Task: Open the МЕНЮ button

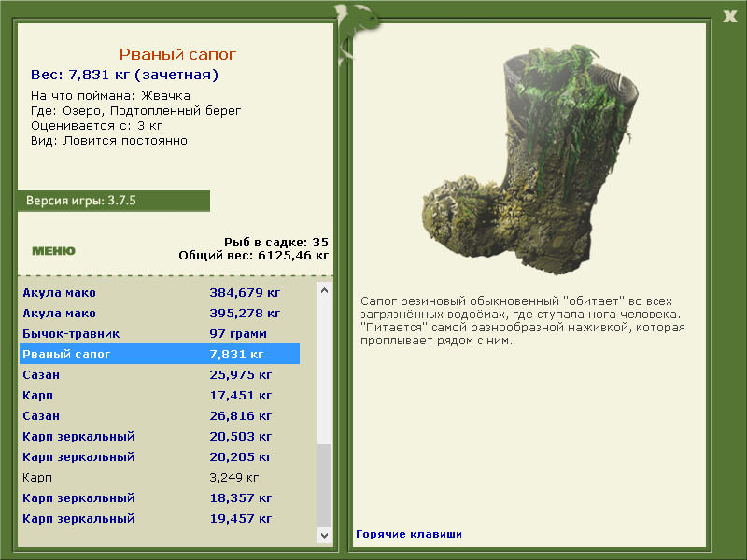Action: pyautogui.click(x=53, y=250)
